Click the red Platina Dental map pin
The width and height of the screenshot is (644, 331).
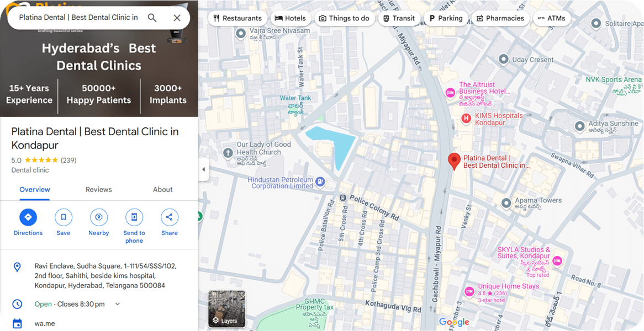(x=453, y=161)
